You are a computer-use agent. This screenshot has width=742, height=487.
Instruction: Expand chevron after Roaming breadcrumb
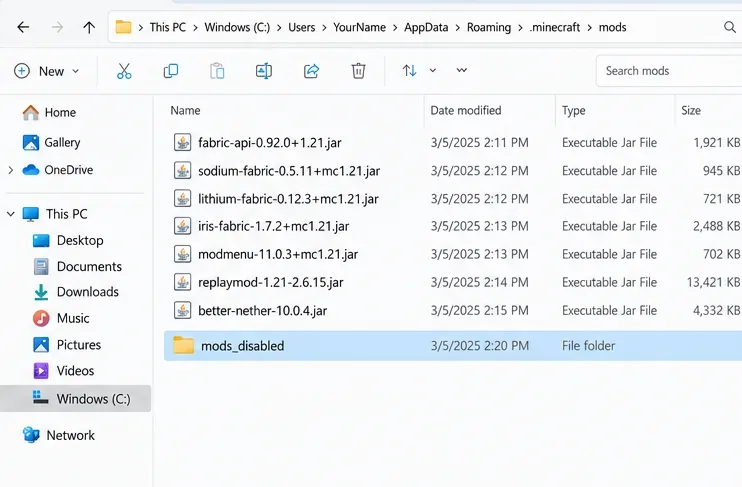(520, 27)
